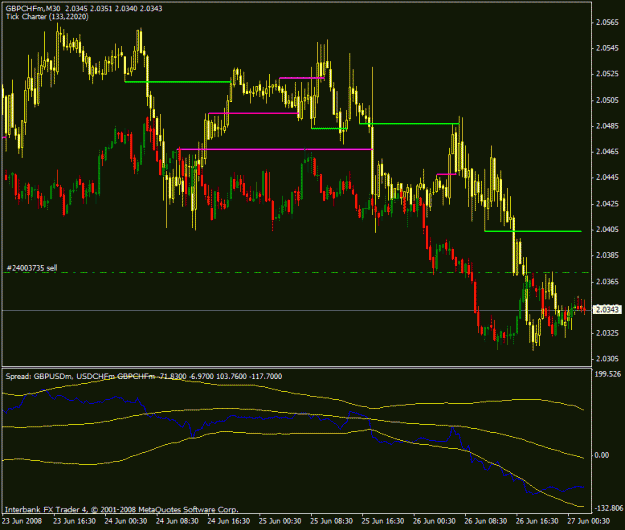Select the #24003735 sell order label
The width and height of the screenshot is (625, 530).
(32, 268)
